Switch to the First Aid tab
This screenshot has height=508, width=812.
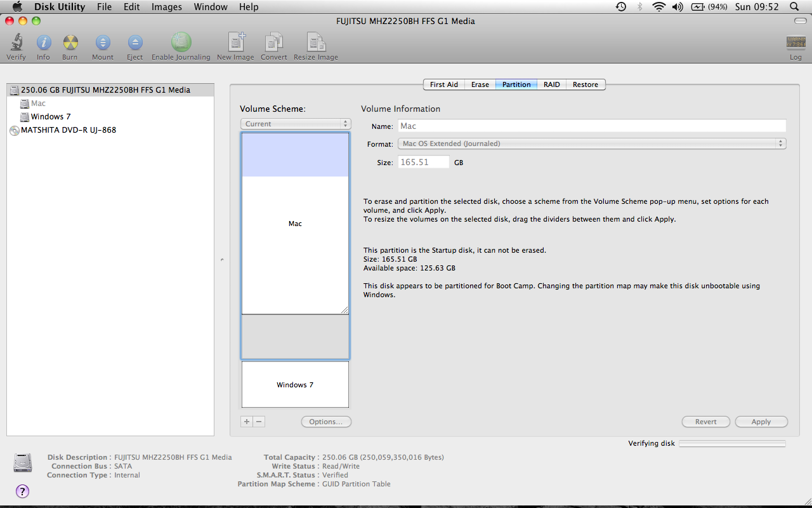pyautogui.click(x=444, y=84)
